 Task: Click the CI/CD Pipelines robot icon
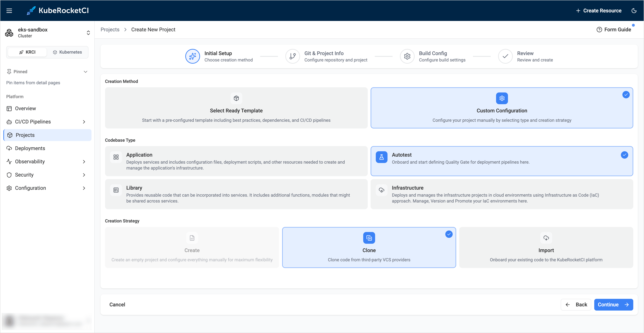9,122
